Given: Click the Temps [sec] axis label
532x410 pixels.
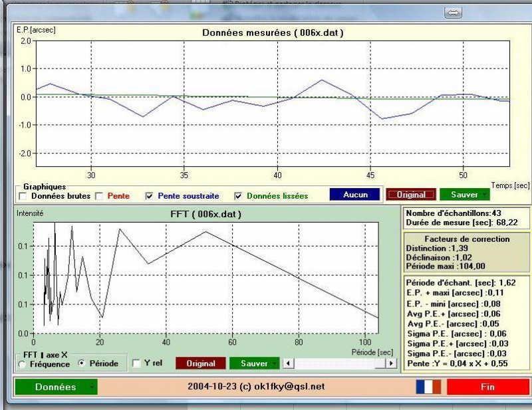Looking at the screenshot, I should pyautogui.click(x=510, y=185).
